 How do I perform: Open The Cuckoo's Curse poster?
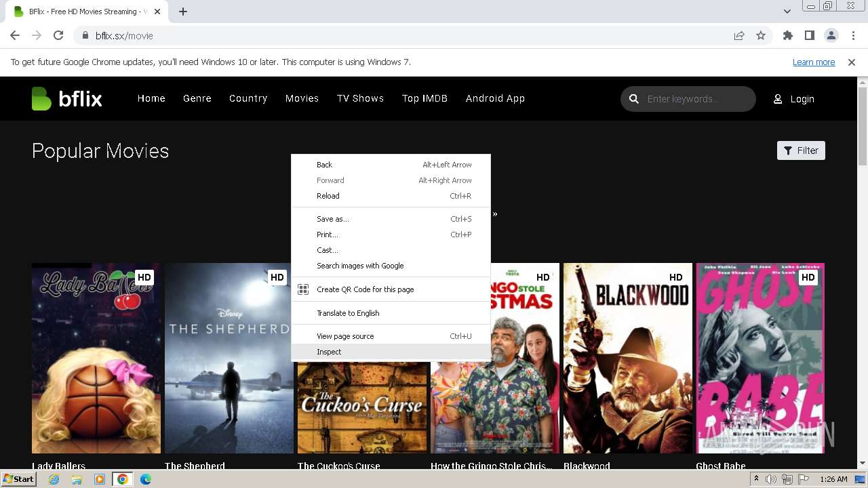pos(362,408)
